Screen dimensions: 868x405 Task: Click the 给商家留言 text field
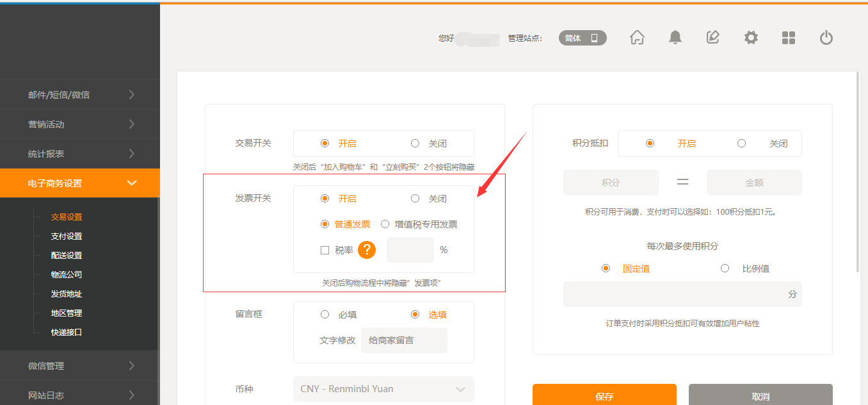click(404, 340)
